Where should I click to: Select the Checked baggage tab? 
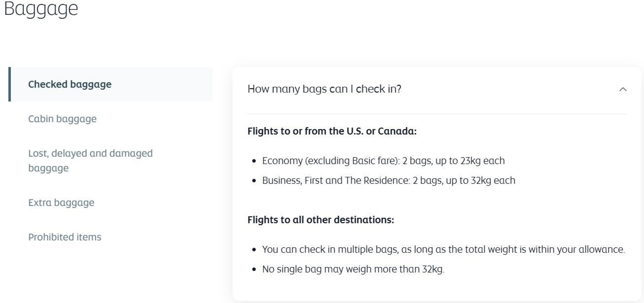click(x=70, y=84)
